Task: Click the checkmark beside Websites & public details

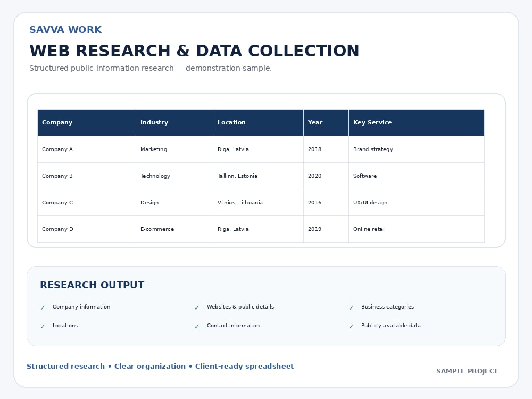Action: pyautogui.click(x=197, y=307)
